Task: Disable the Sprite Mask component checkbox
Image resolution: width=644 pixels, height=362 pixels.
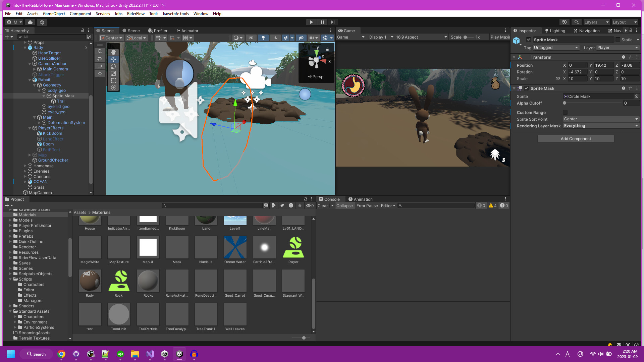Action: [526, 88]
